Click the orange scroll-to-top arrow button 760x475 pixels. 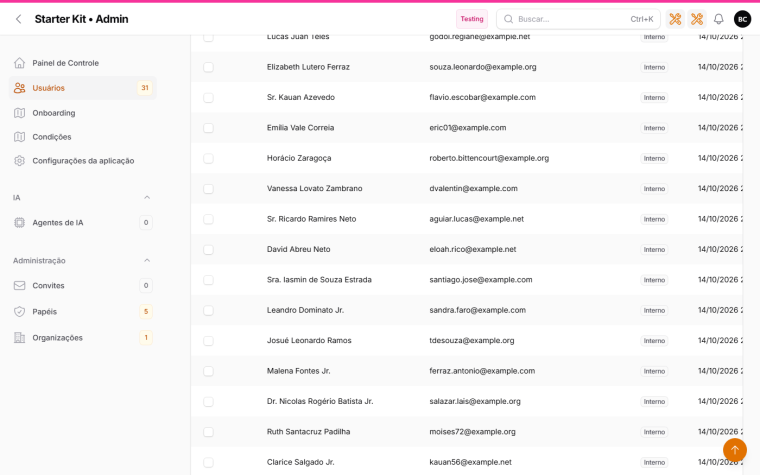734,450
